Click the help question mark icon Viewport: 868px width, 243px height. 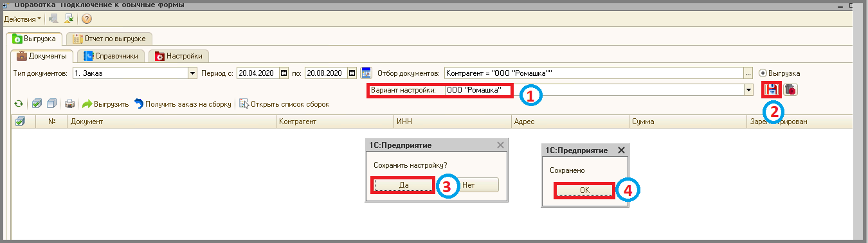[x=86, y=19]
